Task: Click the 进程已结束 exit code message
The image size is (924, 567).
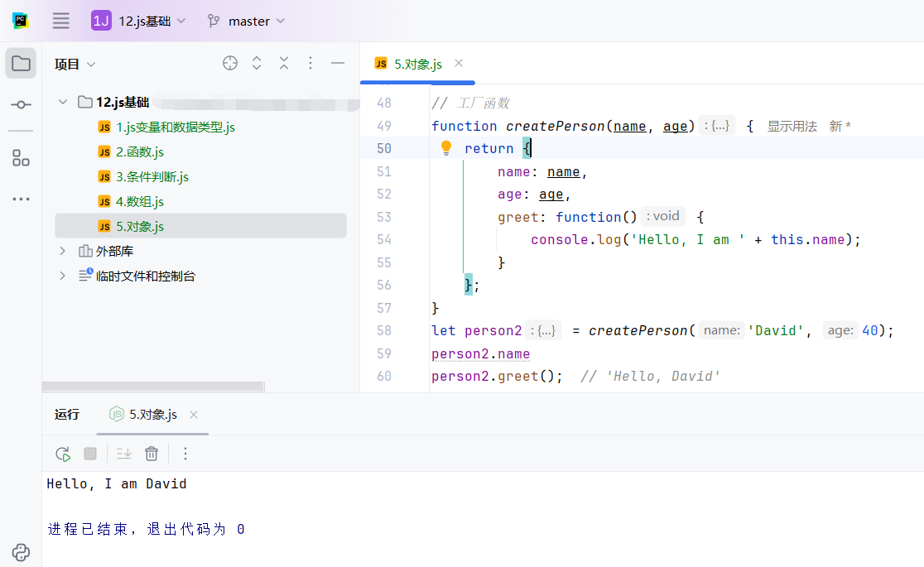Action: pos(146,529)
